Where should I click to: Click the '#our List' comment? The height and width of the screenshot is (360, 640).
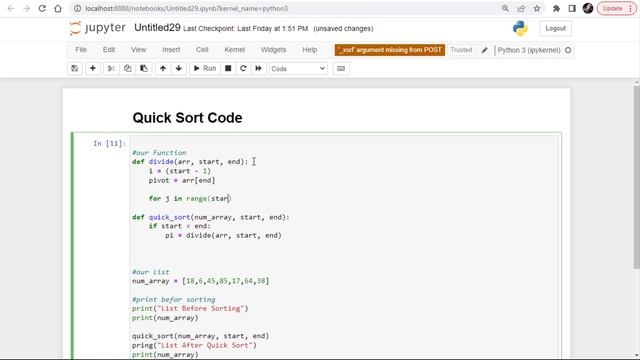click(x=151, y=272)
